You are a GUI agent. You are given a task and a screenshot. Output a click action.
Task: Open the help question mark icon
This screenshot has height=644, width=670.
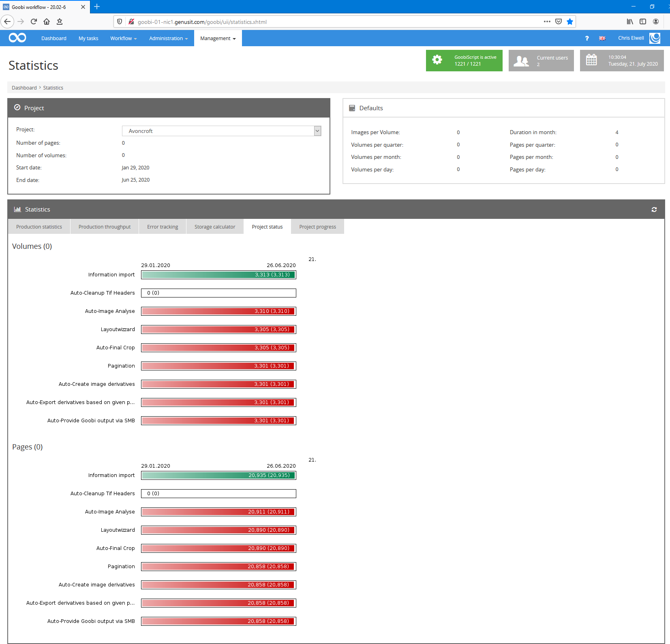587,38
